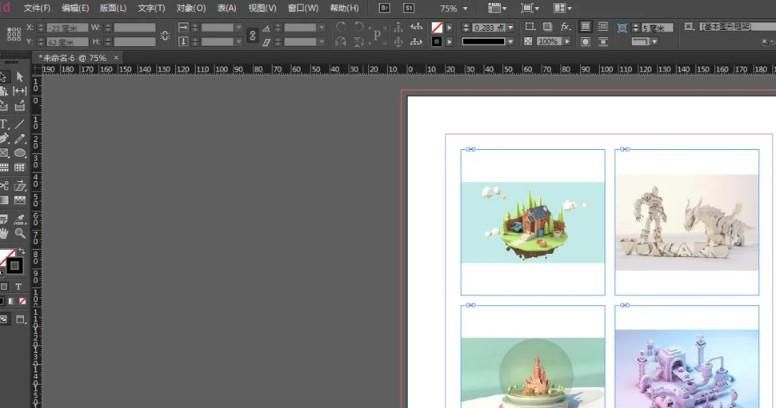Toggle constrain proportions for width and height
Viewport: 776px width, 408px height.
point(165,35)
